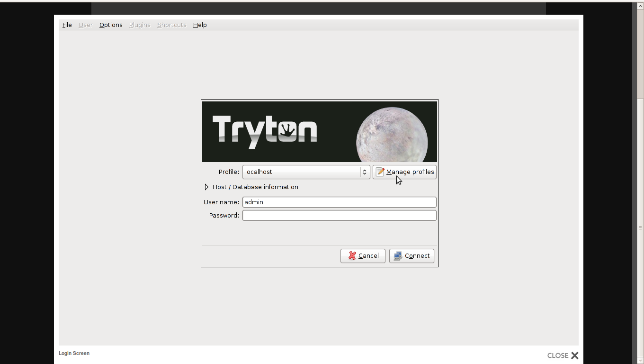Open the Help menu
The height and width of the screenshot is (364, 644).
click(x=200, y=25)
